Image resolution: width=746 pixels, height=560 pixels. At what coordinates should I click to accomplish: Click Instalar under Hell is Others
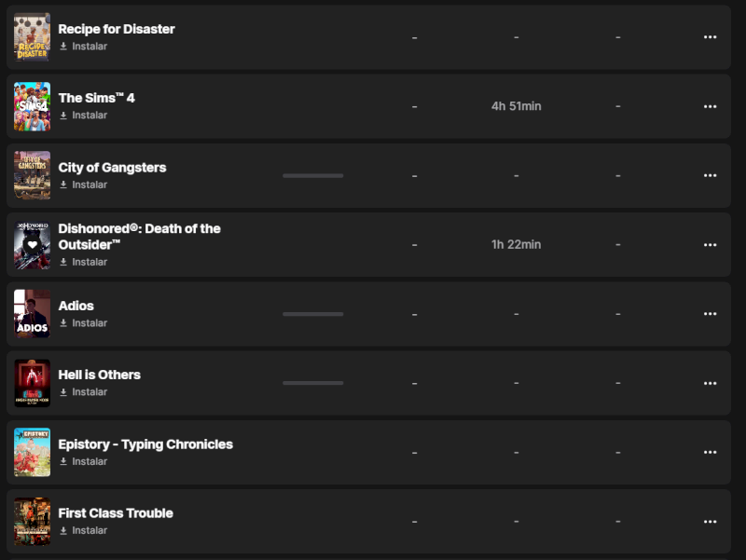pyautogui.click(x=84, y=392)
